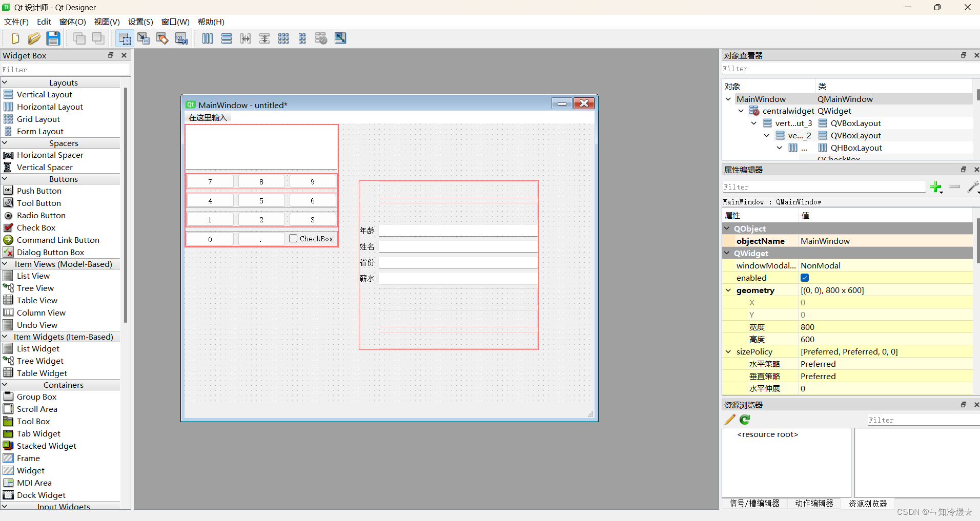
Task: Collapse the geometry property group
Action: coord(728,290)
